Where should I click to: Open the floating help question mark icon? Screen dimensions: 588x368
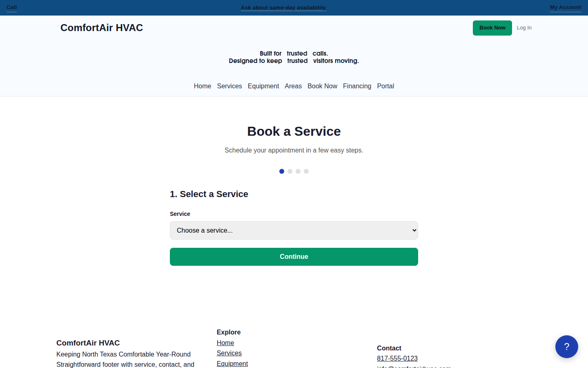(x=567, y=347)
